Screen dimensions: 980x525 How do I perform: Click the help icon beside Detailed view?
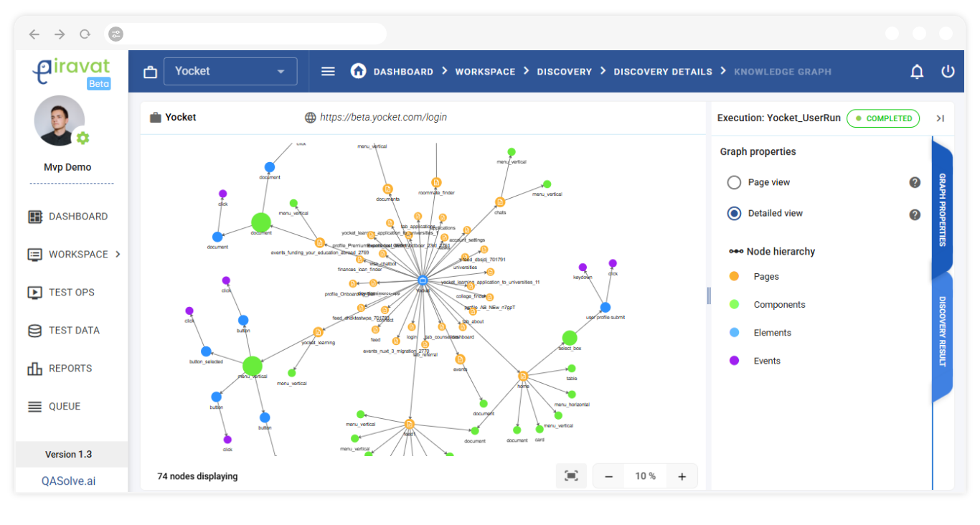pyautogui.click(x=915, y=214)
